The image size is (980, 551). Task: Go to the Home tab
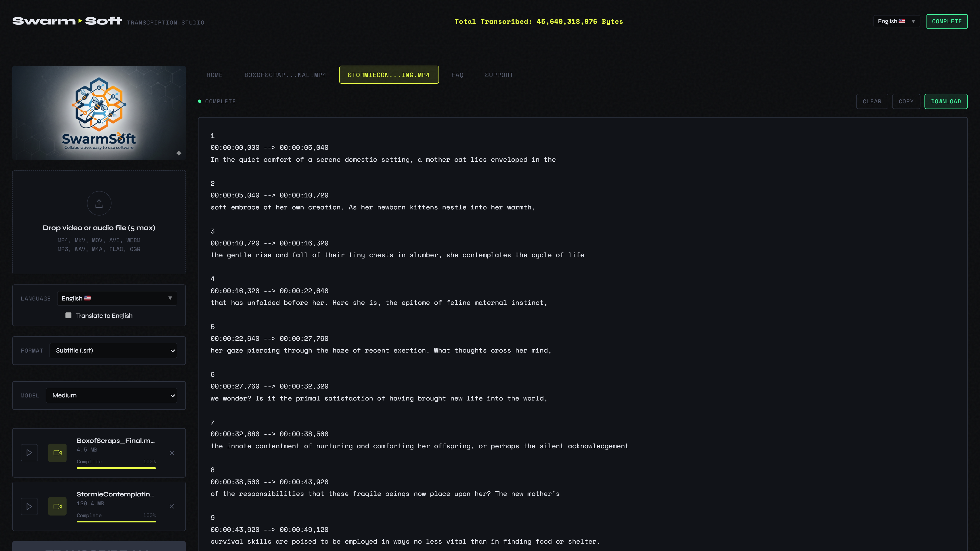click(215, 75)
